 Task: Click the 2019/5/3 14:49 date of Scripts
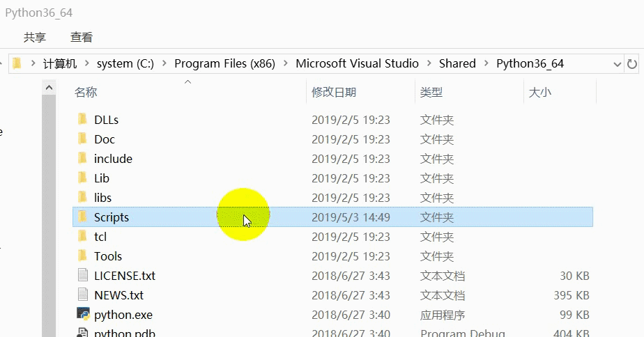click(351, 217)
